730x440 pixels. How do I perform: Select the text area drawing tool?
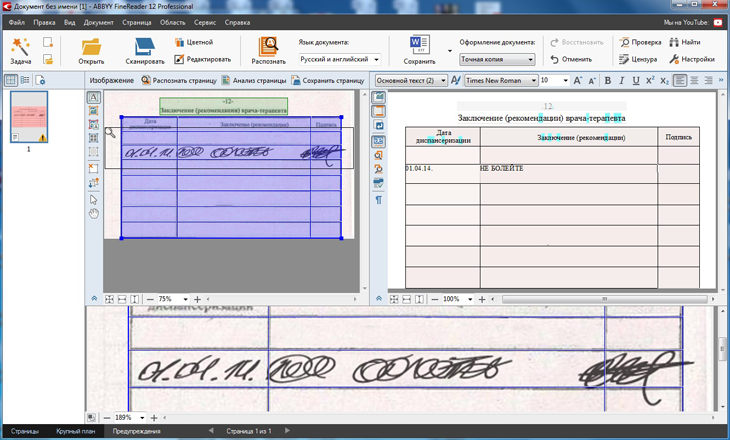tap(93, 98)
